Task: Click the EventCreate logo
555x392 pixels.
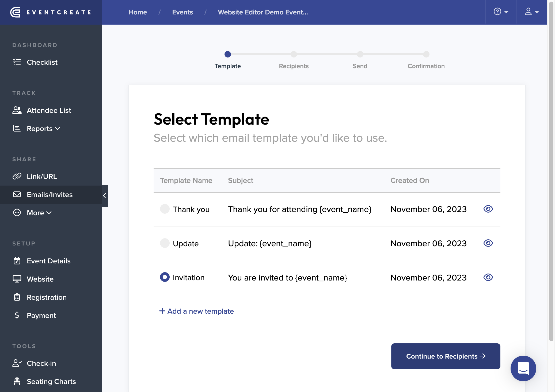Action: 51,12
